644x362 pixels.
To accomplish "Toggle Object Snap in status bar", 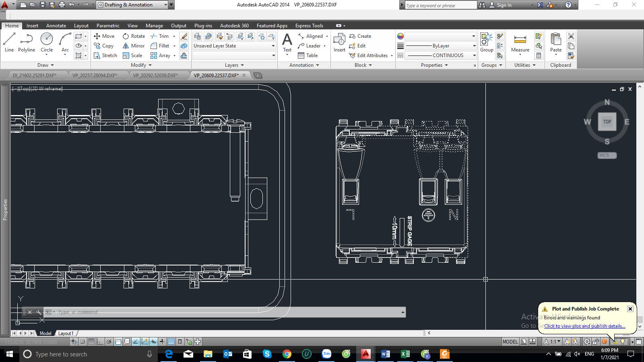I will pos(118,341).
